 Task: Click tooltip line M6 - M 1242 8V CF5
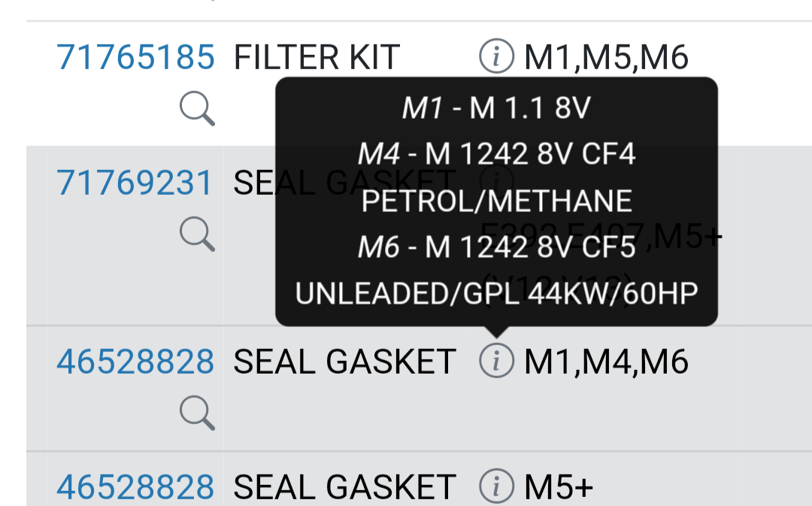coord(496,247)
